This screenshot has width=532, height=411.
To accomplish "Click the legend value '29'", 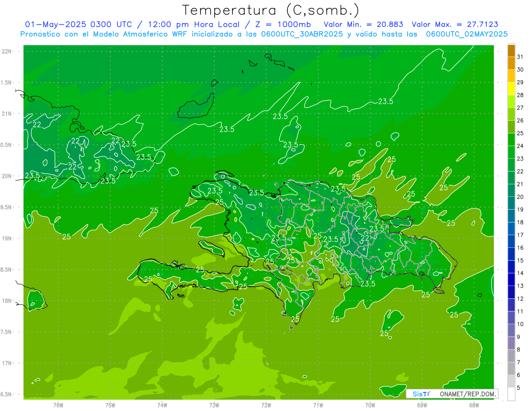I will click(x=520, y=82).
